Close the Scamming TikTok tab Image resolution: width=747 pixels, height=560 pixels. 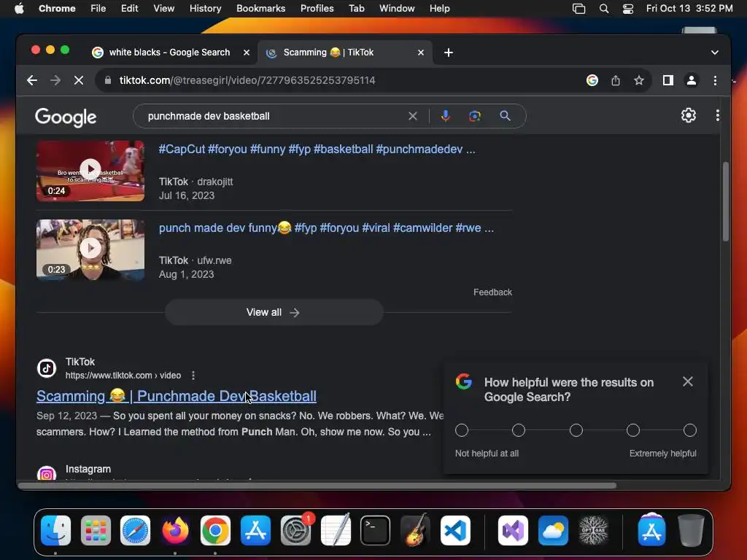421,52
